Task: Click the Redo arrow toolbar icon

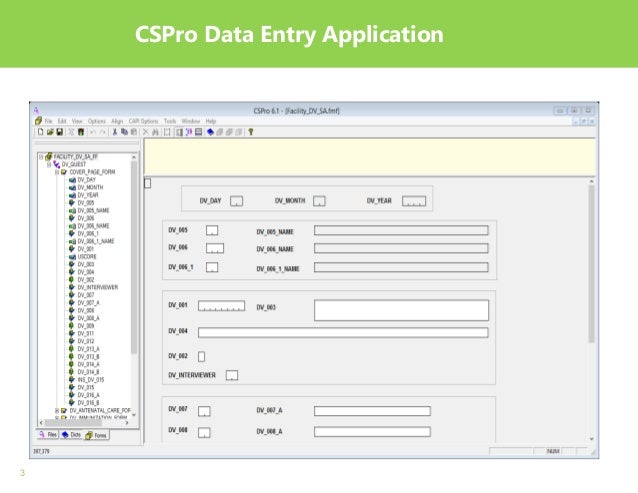Action: click(102, 132)
